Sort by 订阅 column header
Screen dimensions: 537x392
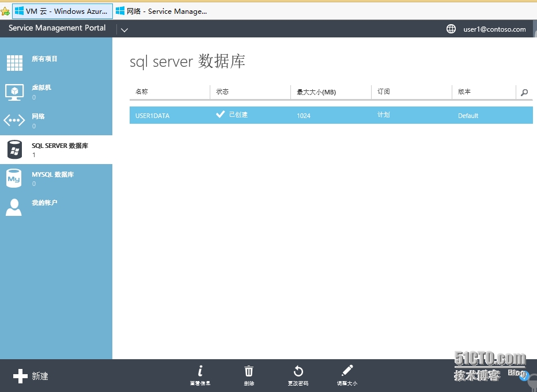384,92
